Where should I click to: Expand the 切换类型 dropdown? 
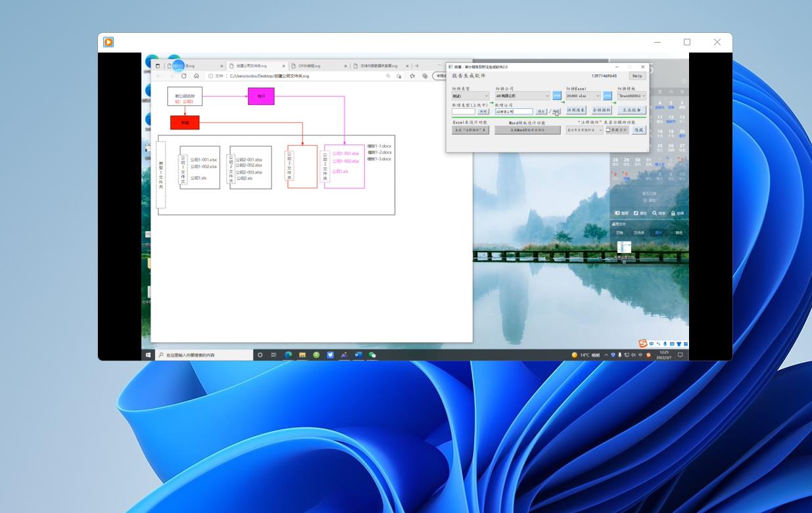pyautogui.click(x=470, y=96)
